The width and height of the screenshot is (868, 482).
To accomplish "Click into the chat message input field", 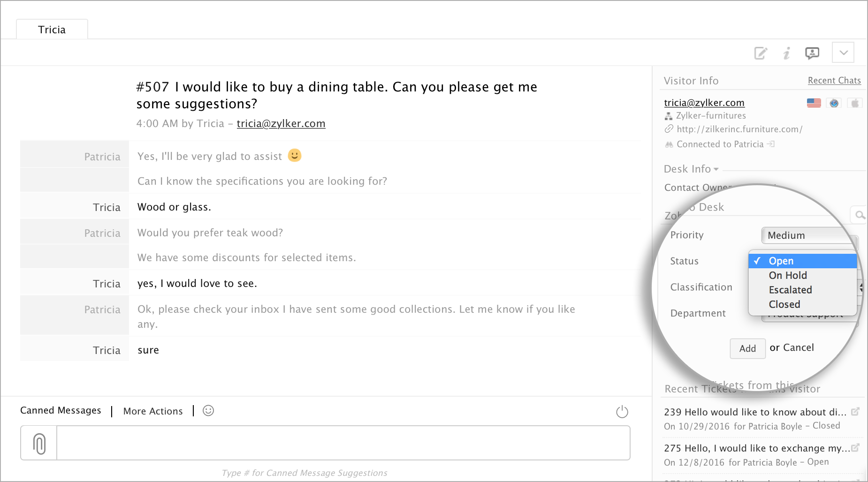I will click(343, 443).
